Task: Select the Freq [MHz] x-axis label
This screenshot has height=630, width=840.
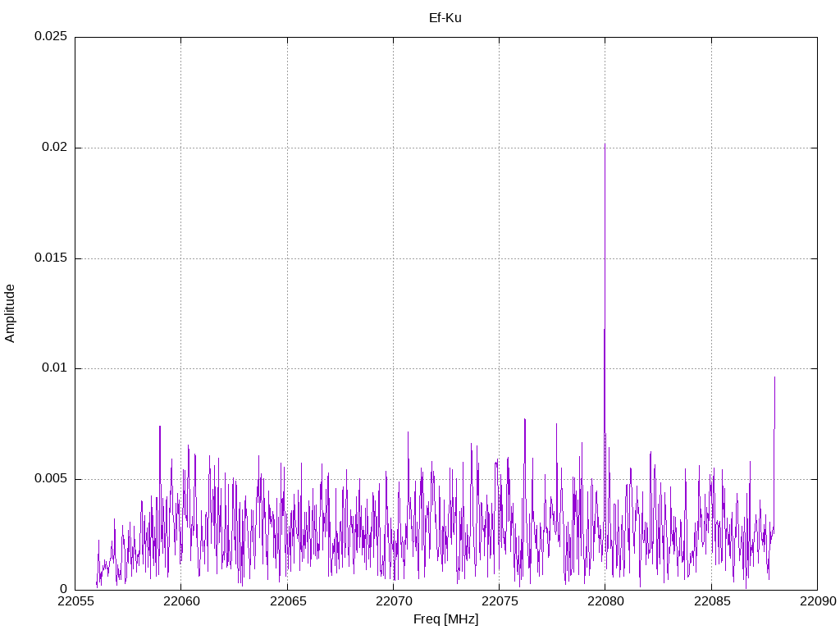Action: 445,619
